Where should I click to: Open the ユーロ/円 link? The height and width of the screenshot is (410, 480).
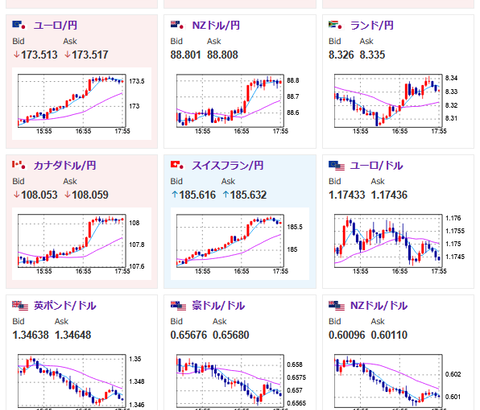pyautogui.click(x=55, y=25)
